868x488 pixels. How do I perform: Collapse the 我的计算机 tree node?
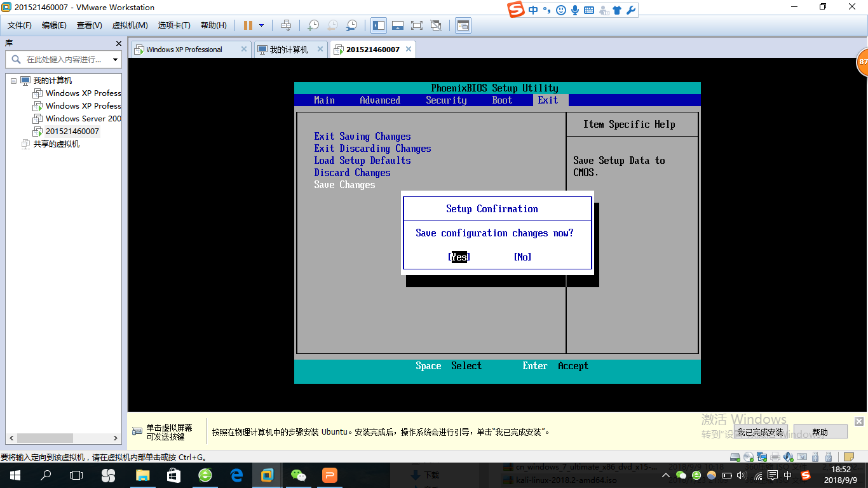[x=13, y=81]
